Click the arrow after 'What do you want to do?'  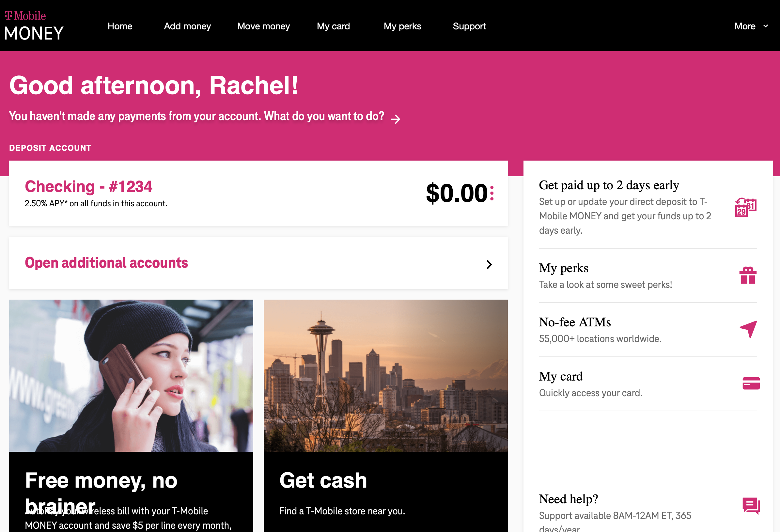point(396,119)
